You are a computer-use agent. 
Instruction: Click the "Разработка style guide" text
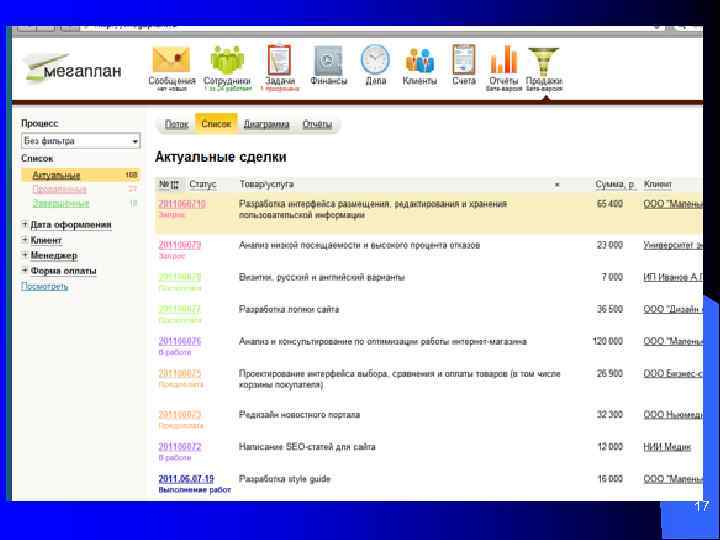click(285, 479)
